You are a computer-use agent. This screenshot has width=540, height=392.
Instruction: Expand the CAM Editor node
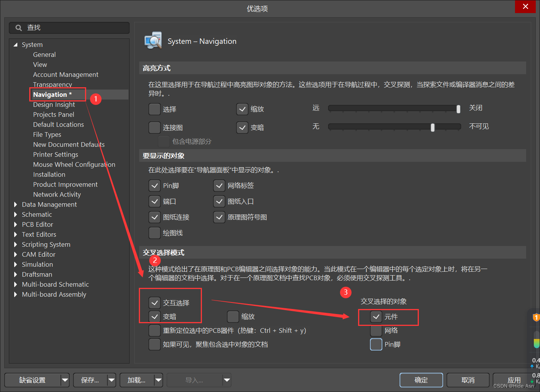[x=15, y=254]
